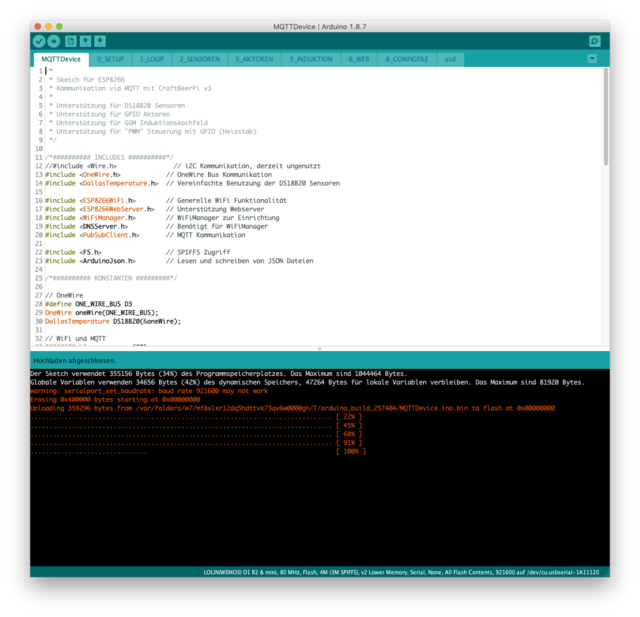Click the line '#include <FS.h>'
640x617 pixels.
coord(73,252)
